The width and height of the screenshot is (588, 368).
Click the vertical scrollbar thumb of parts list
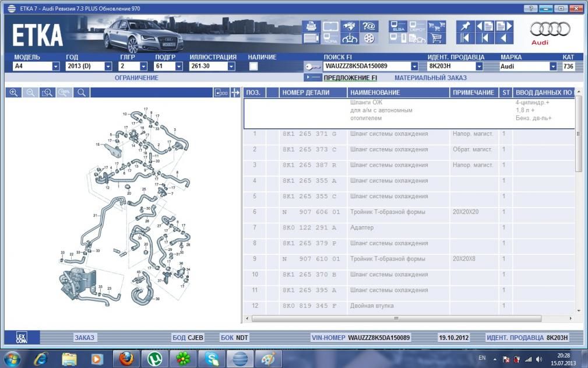(578, 135)
